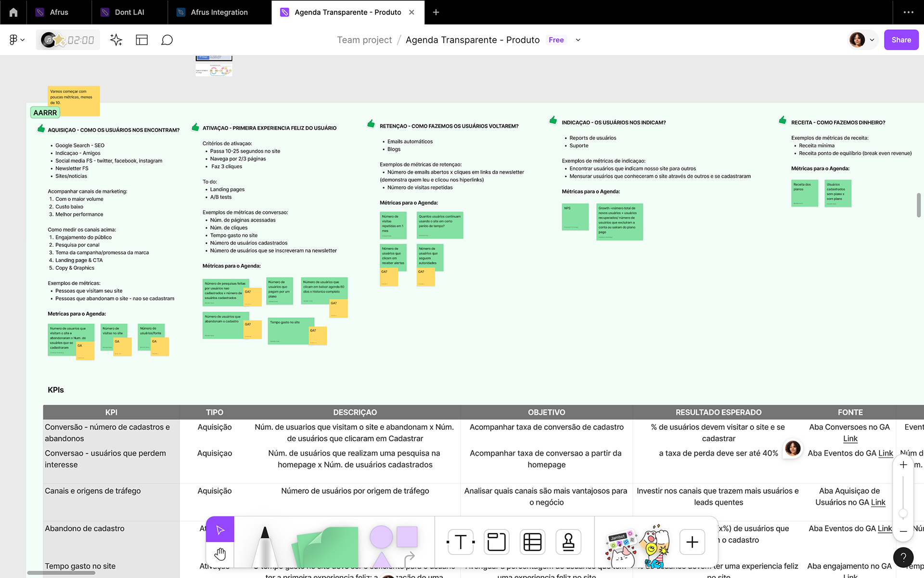
Task: Pick the marker pen tool
Action: pos(264,547)
